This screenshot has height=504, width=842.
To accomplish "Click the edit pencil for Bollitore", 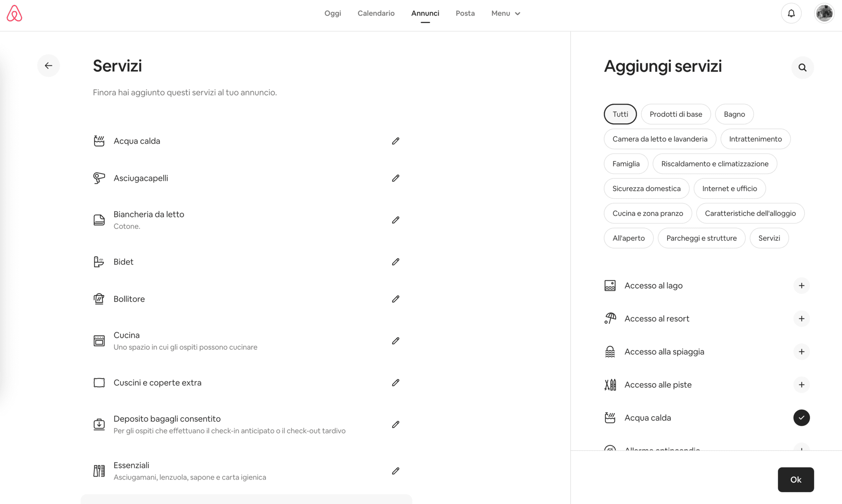I will point(396,299).
